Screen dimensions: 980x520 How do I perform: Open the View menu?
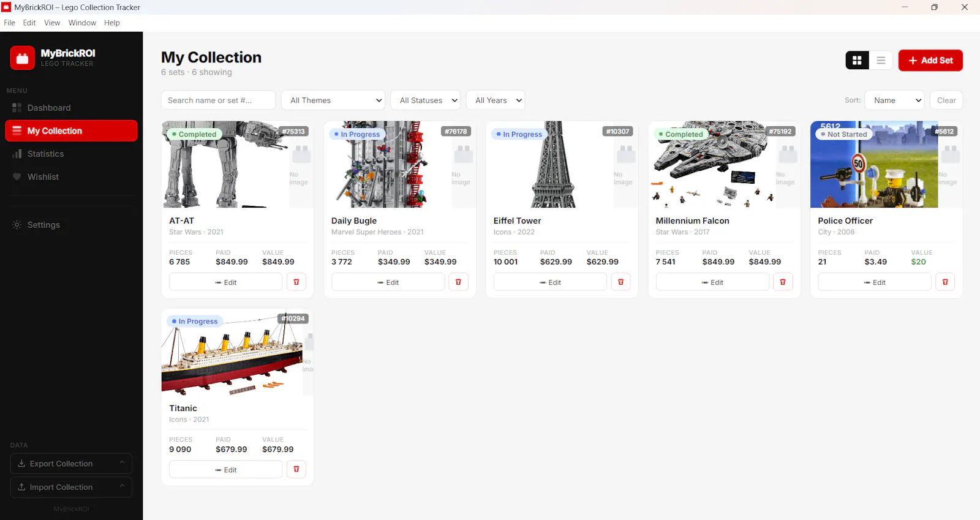pyautogui.click(x=52, y=23)
